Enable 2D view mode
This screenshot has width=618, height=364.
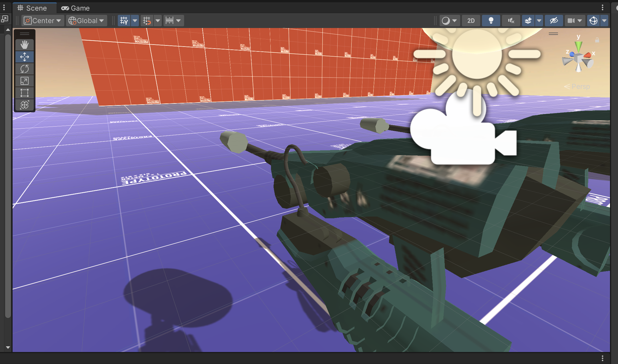pos(471,20)
